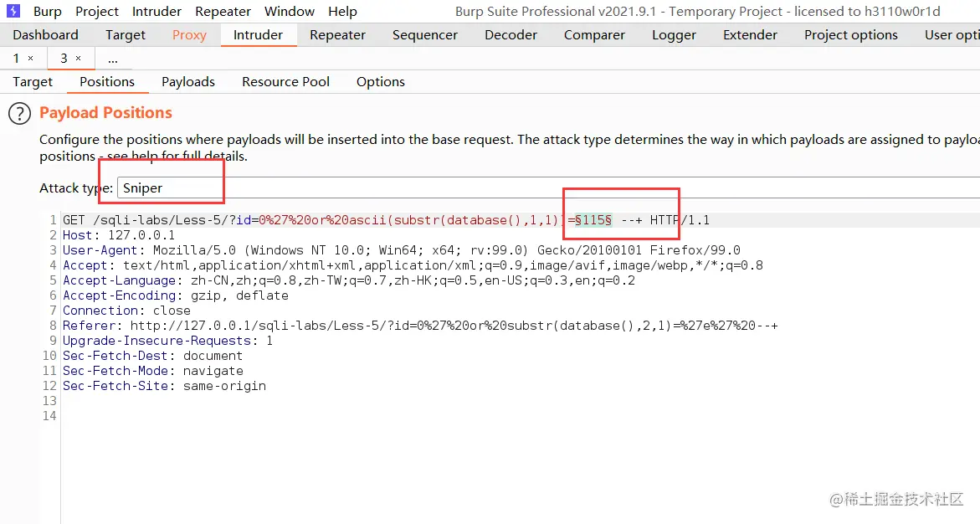This screenshot has width=980, height=524.
Task: Select Intruder attack tab 1
Action: pos(16,58)
